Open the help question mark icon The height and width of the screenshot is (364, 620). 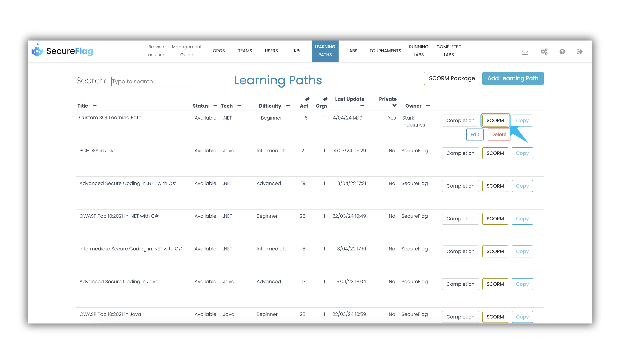pyautogui.click(x=562, y=52)
